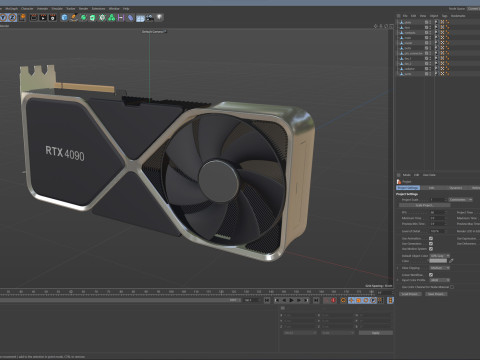Click the Field object icon

tap(130, 17)
